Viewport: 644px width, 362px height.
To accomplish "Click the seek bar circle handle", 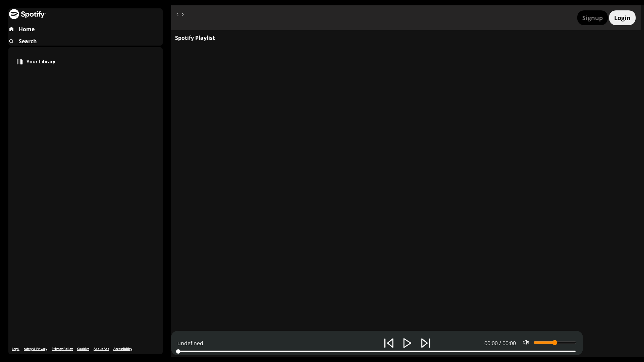I will 178,351.
